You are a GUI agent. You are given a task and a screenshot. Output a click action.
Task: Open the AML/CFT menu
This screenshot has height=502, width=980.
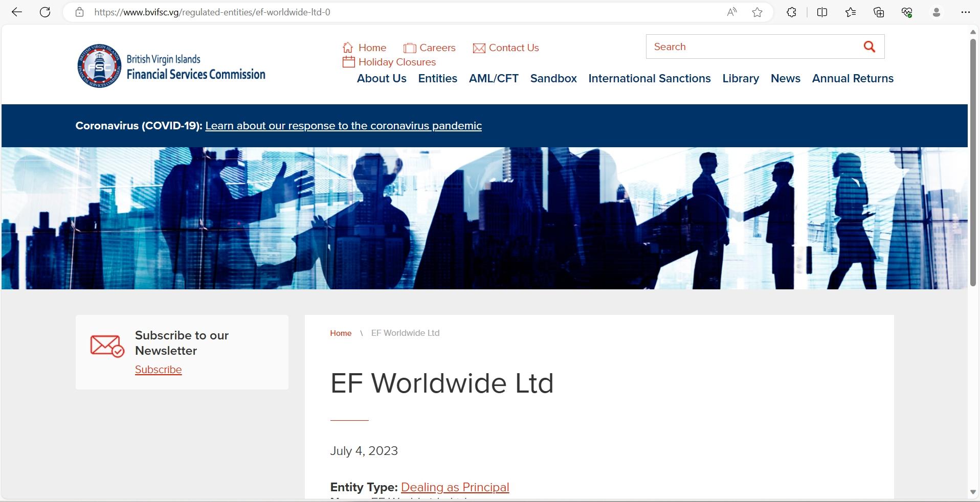494,79
